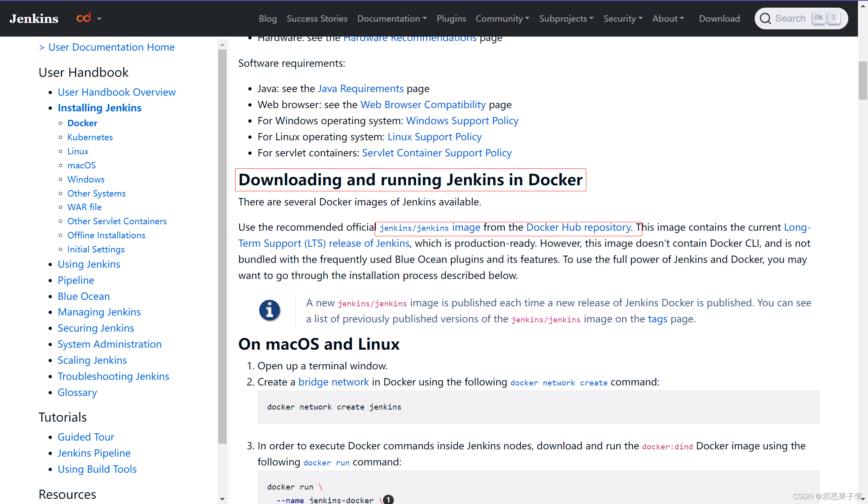This screenshot has width=868, height=504.
Task: Focus the Search input box
Action: click(x=801, y=18)
